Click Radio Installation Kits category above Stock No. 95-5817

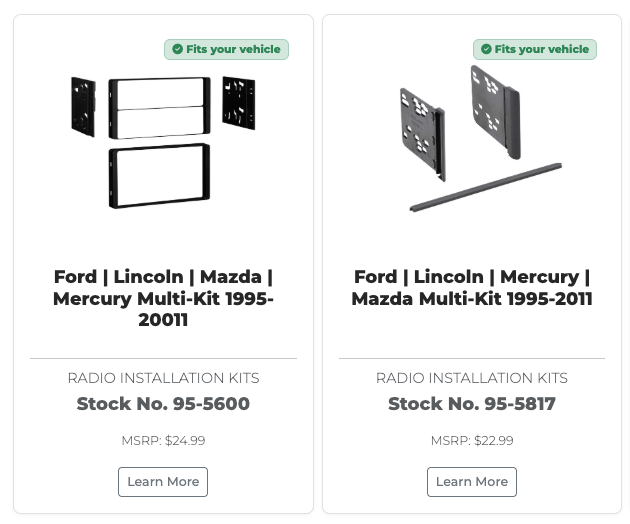472,378
